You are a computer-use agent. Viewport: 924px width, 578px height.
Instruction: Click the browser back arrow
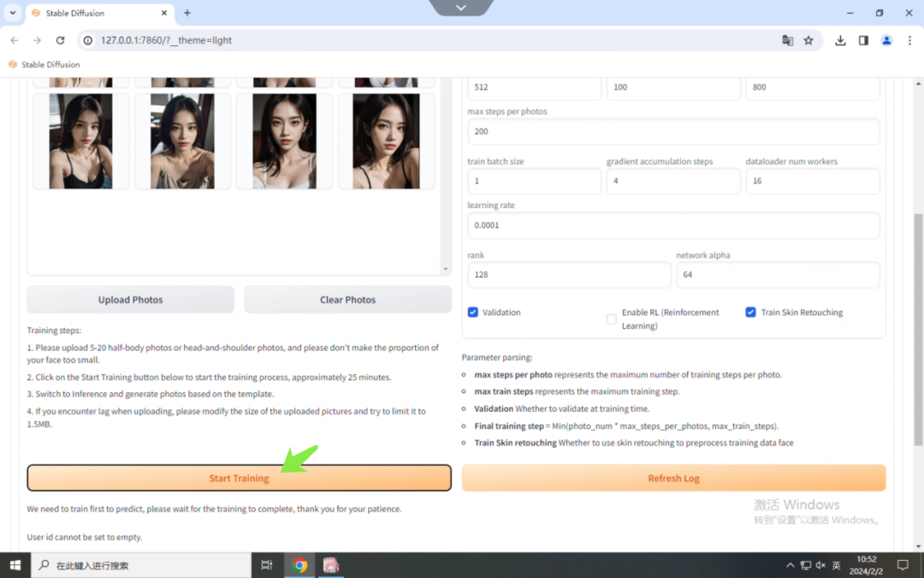coord(15,40)
